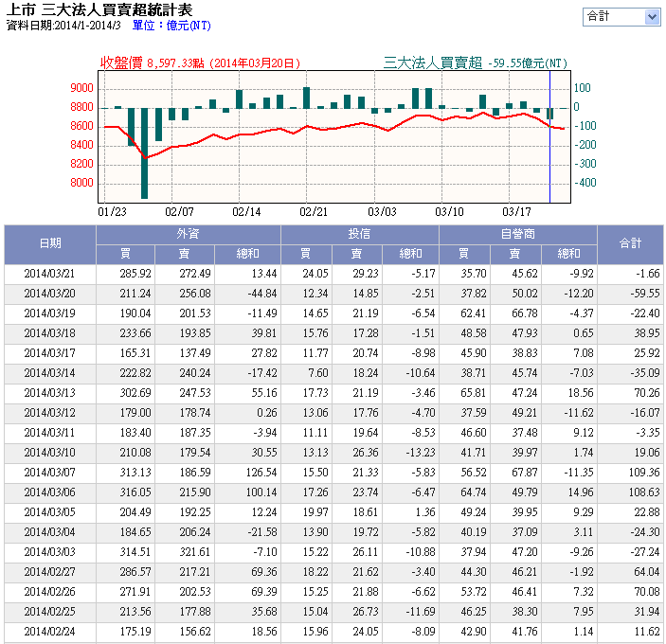Click the blue vertical date marker line in chart
666x644 pixels.
click(x=549, y=136)
